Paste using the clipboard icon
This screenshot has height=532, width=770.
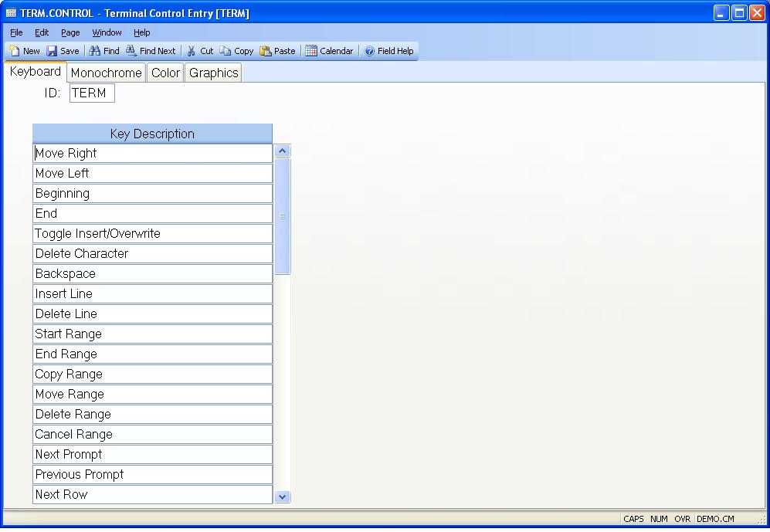(x=266, y=51)
